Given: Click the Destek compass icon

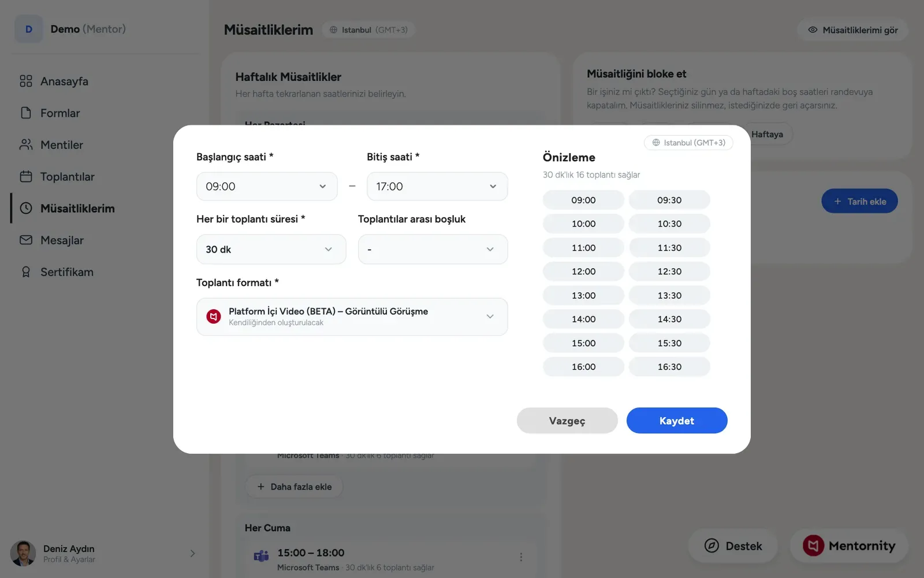Looking at the screenshot, I should (711, 546).
